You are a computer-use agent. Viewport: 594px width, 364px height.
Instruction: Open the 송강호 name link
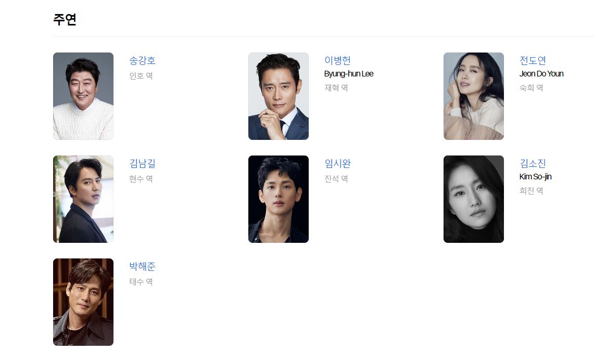click(x=143, y=60)
